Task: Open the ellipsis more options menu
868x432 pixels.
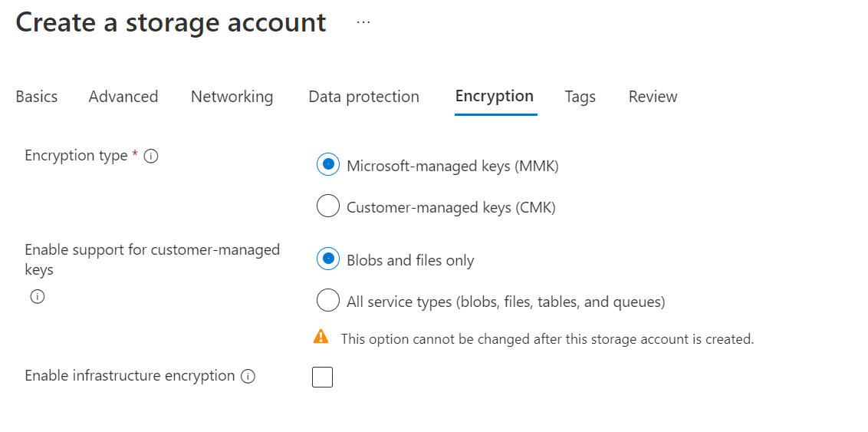Action: click(x=363, y=23)
